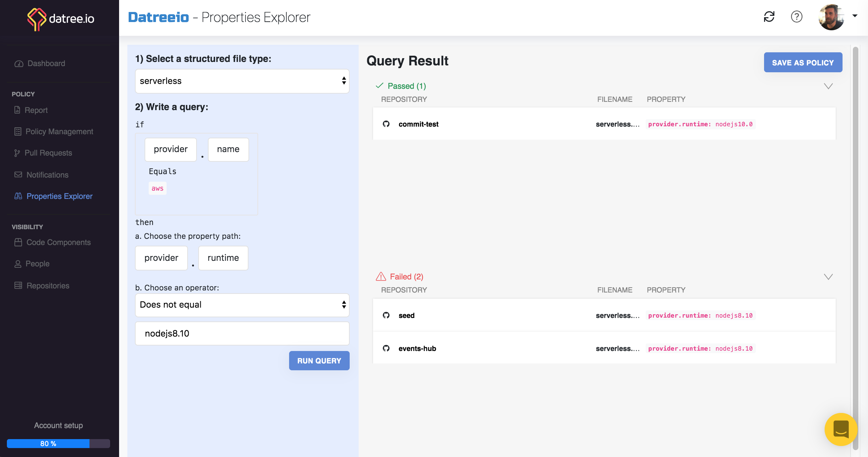The image size is (868, 457).
Task: Click the Report document icon
Action: (x=17, y=110)
